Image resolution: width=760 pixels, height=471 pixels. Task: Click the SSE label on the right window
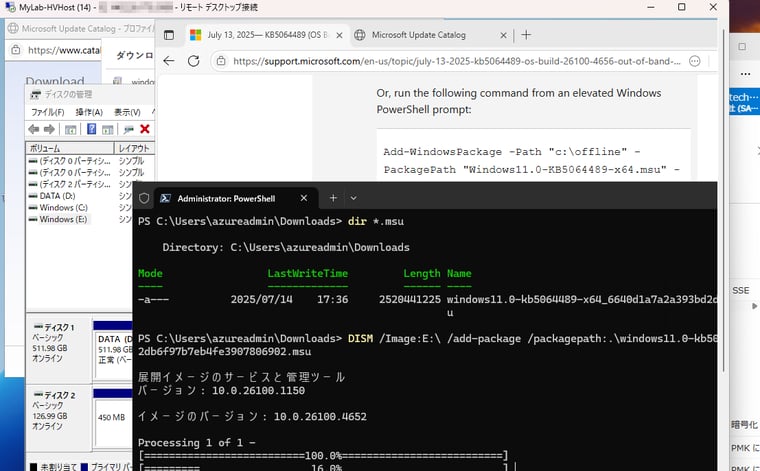pos(741,290)
